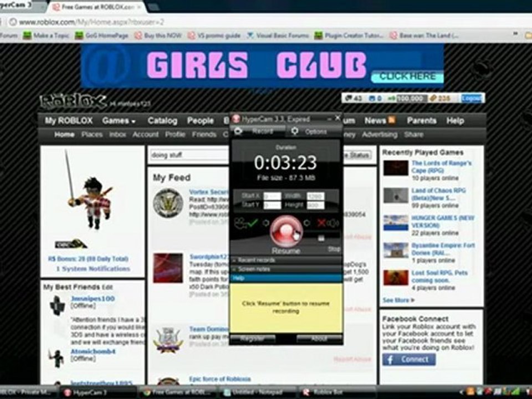
Task: Click the Facebook Connect button
Action: (x=409, y=359)
